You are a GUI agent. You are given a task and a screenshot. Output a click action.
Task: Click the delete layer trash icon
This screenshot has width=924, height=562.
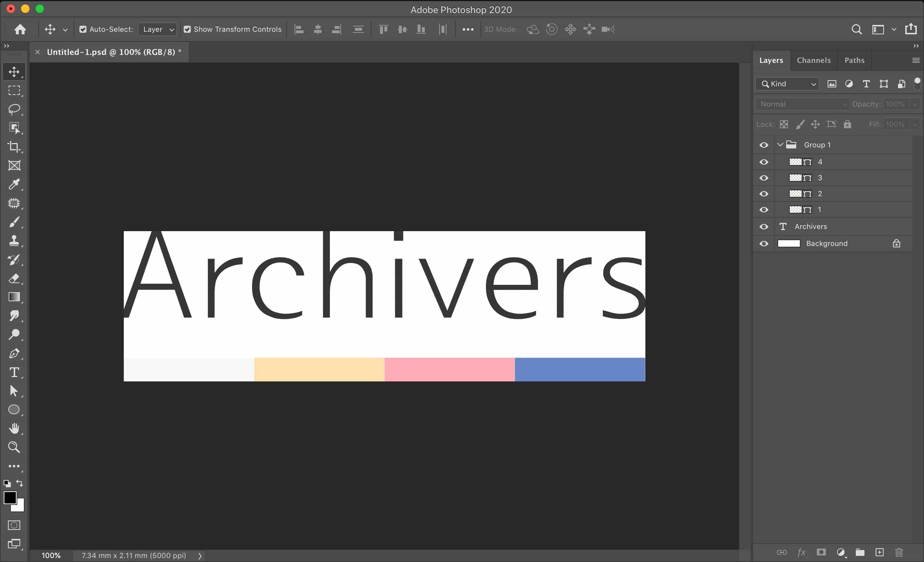(899, 552)
